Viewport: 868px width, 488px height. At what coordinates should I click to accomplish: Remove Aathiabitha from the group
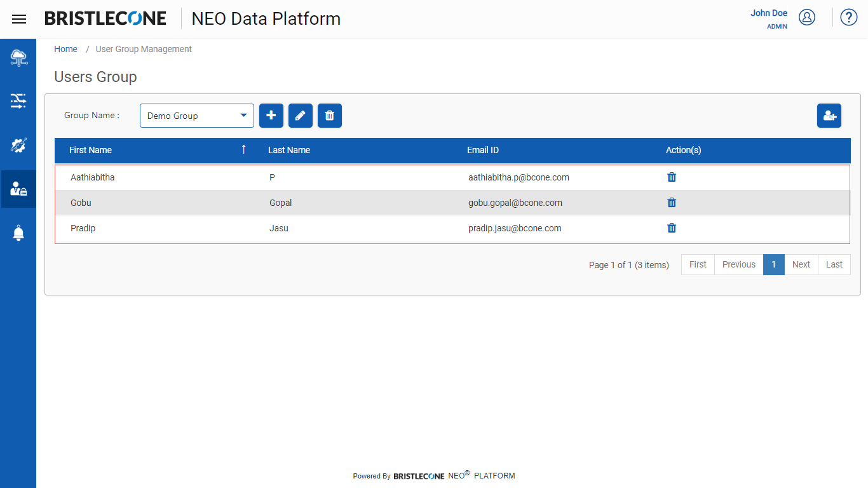(x=672, y=177)
